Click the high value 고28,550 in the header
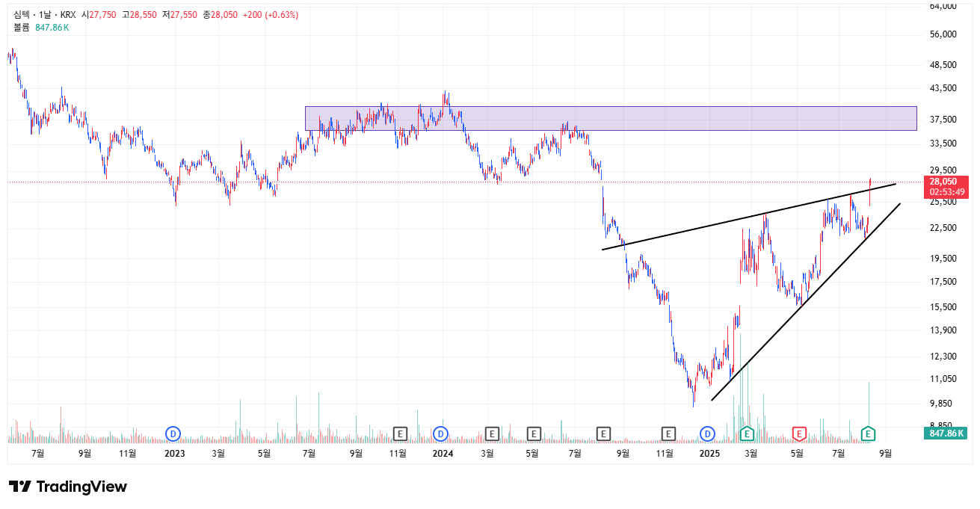Viewport: 980px width, 509px height. pyautogui.click(x=139, y=15)
